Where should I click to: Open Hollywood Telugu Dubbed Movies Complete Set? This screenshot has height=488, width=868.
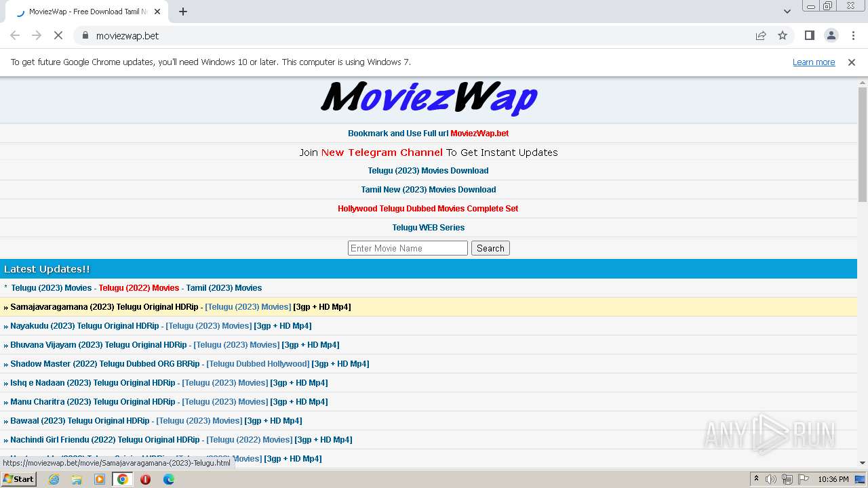tap(428, 209)
